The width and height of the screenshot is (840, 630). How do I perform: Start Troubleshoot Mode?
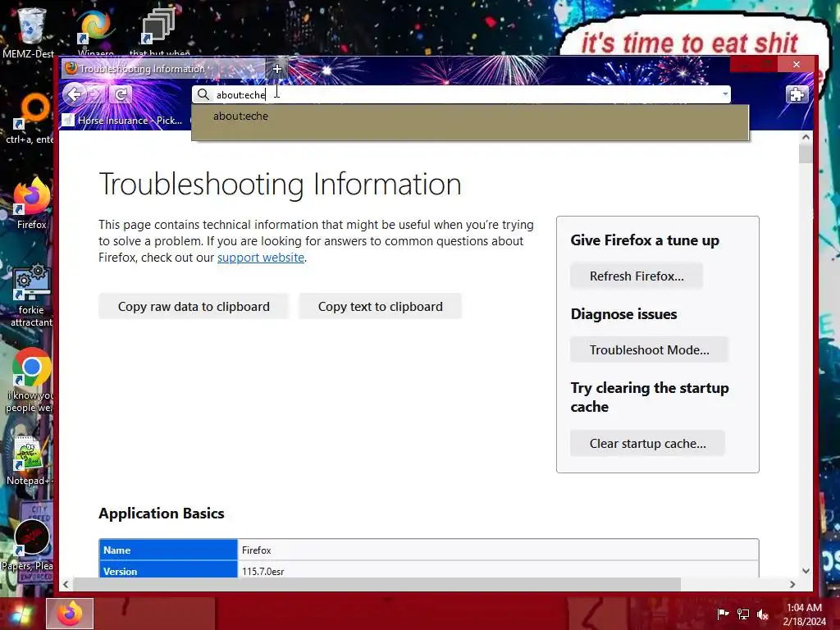649,349
